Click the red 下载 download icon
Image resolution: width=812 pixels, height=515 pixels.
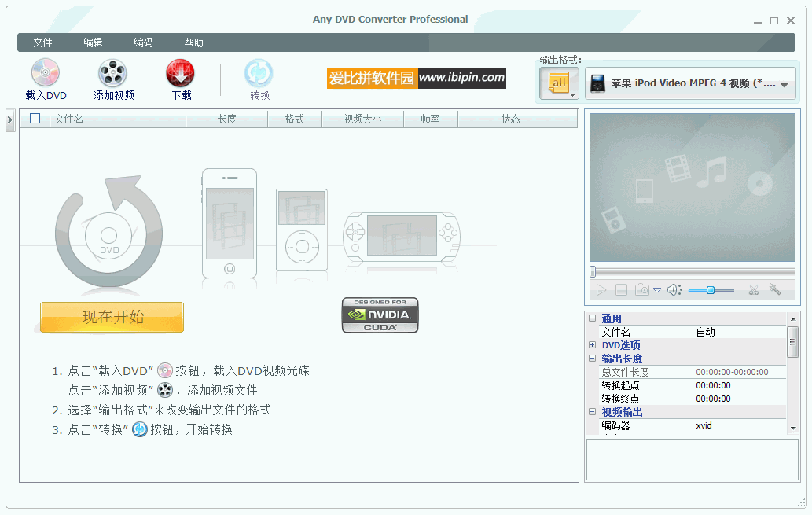tap(180, 72)
